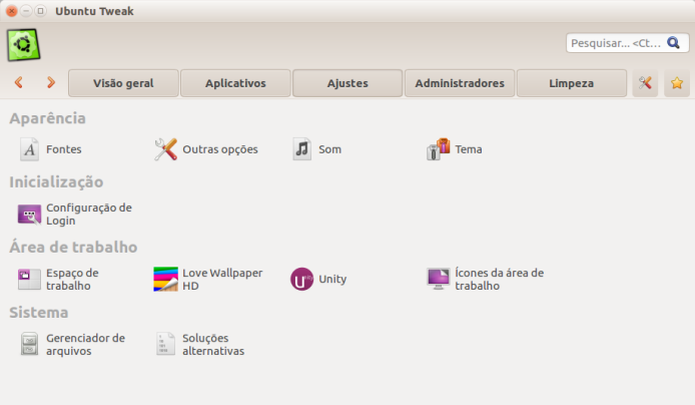
Task: Open the Limpeza tab
Action: pos(572,83)
